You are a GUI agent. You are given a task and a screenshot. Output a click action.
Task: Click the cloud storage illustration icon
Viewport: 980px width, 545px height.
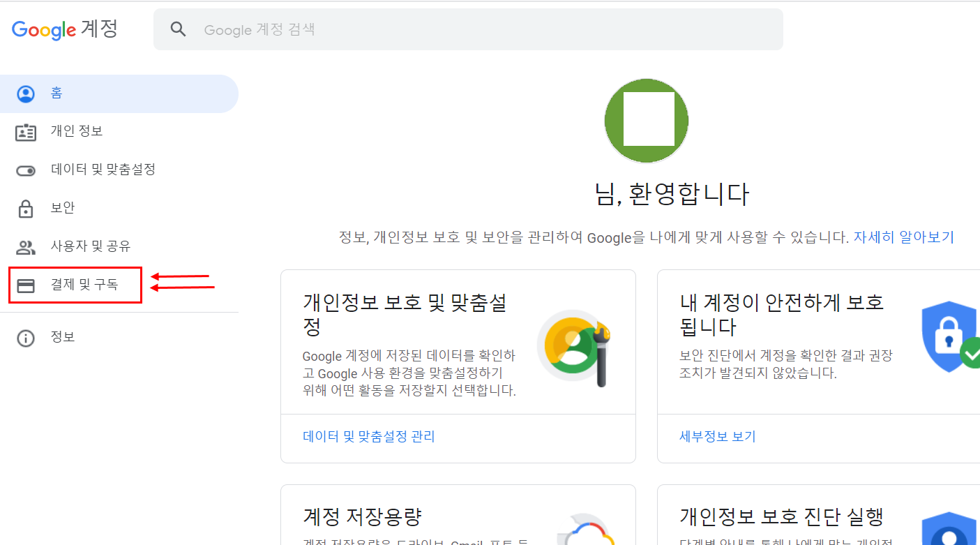pyautogui.click(x=586, y=530)
